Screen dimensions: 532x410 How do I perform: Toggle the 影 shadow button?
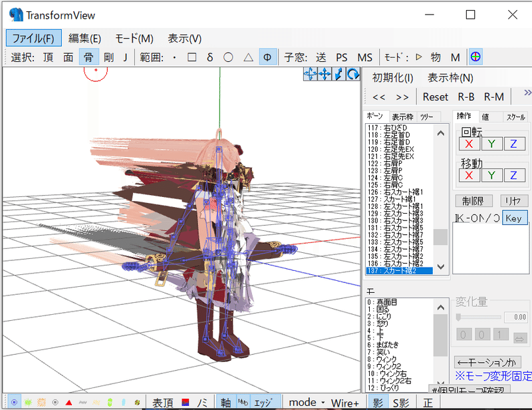point(378,403)
